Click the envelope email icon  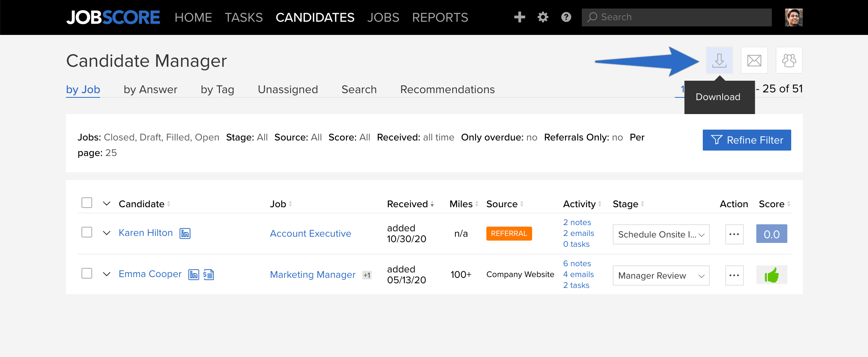754,60
